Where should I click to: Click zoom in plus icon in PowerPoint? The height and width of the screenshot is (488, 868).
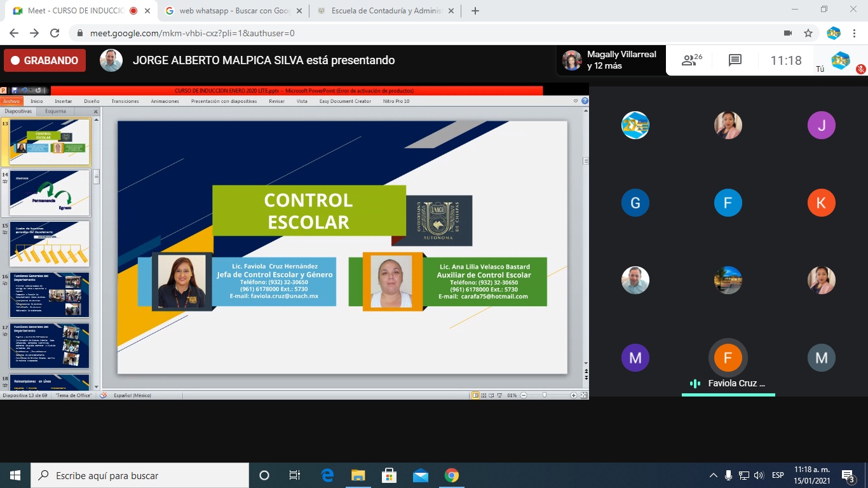[573, 395]
